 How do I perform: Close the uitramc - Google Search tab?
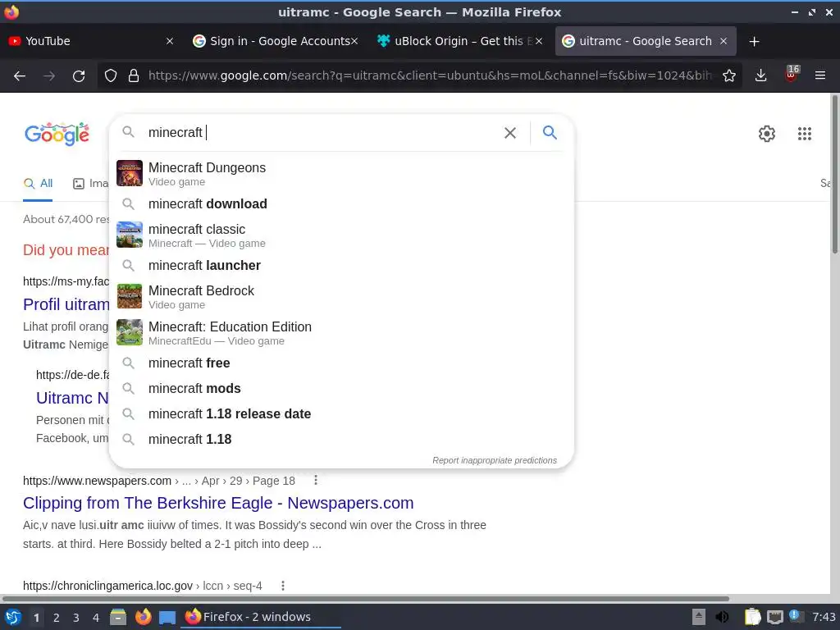[x=724, y=41]
